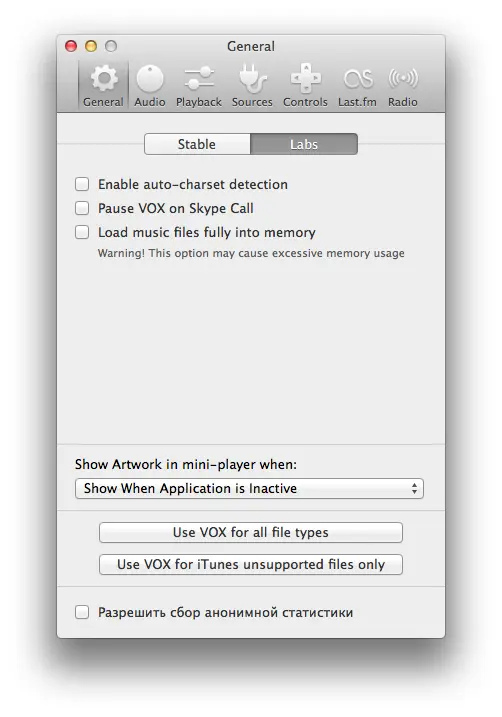Switch to the Stable segment tab
Image resolution: width=502 pixels, height=717 pixels.
[x=197, y=144]
